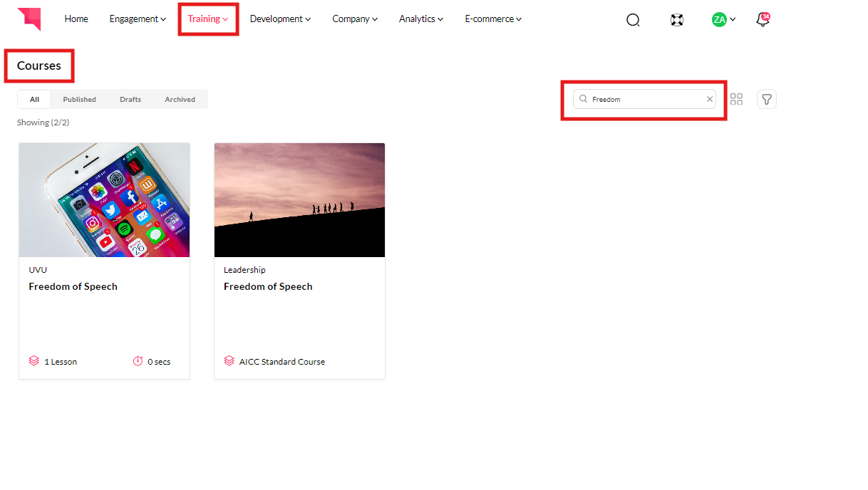Click the pink company logo

coord(29,19)
